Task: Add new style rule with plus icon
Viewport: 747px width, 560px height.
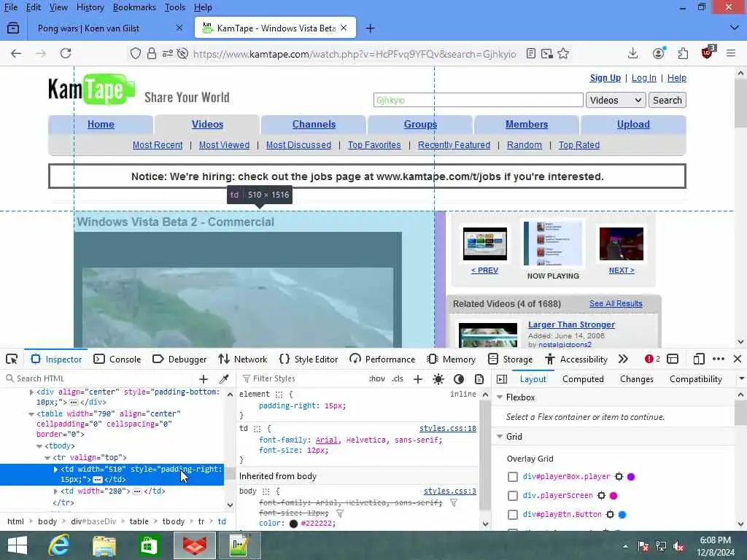Action: (x=418, y=378)
